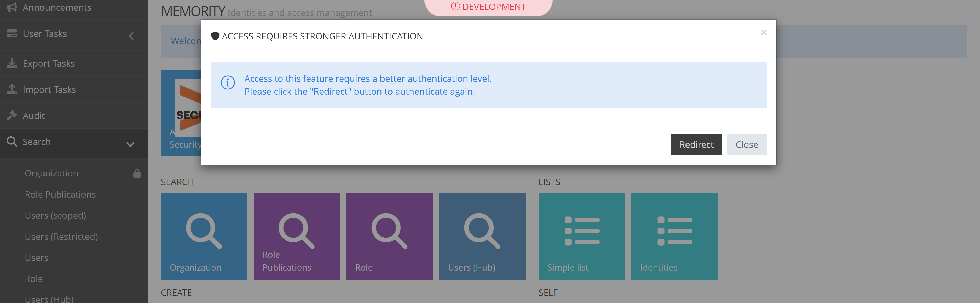This screenshot has height=303, width=980.
Task: Click the Close button in dialog
Action: [x=746, y=144]
